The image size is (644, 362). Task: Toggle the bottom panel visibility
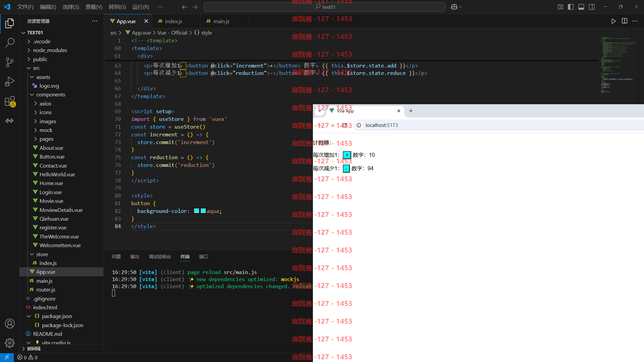click(581, 7)
